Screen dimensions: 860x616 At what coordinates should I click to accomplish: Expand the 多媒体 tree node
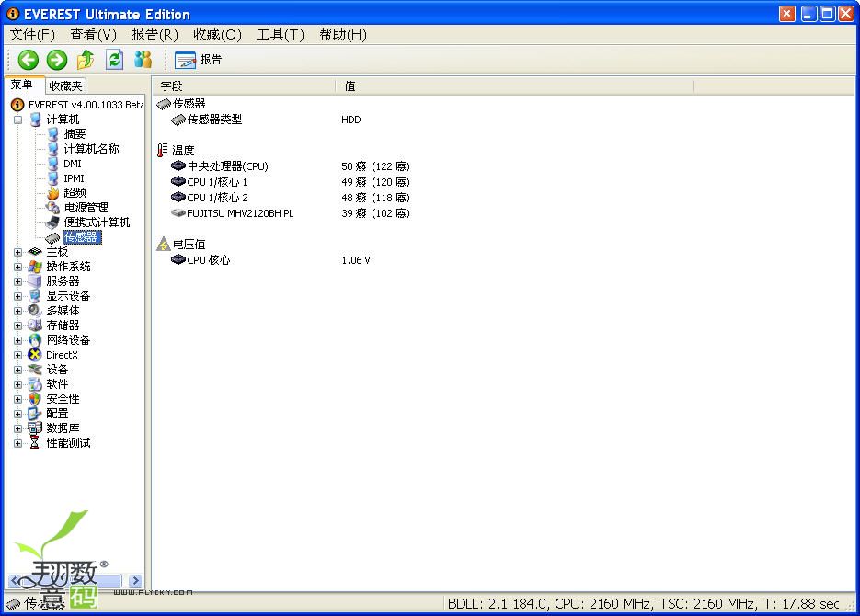(18, 311)
